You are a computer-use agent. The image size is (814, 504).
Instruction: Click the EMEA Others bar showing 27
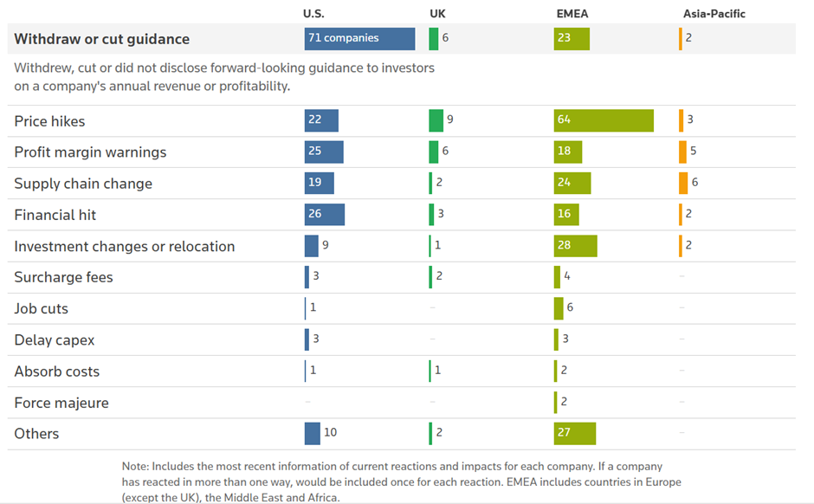(574, 434)
